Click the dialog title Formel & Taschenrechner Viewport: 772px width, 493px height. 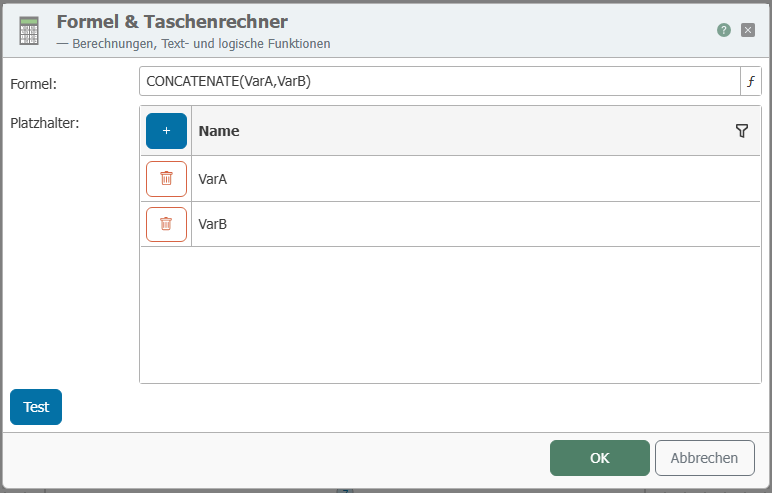pyautogui.click(x=172, y=21)
